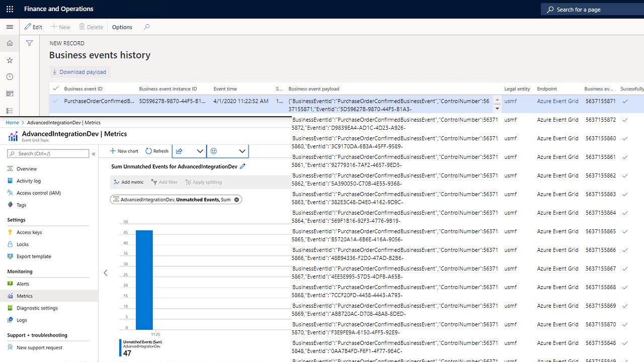644x362 pixels.
Task: Click the Delete button
Action: [91, 27]
